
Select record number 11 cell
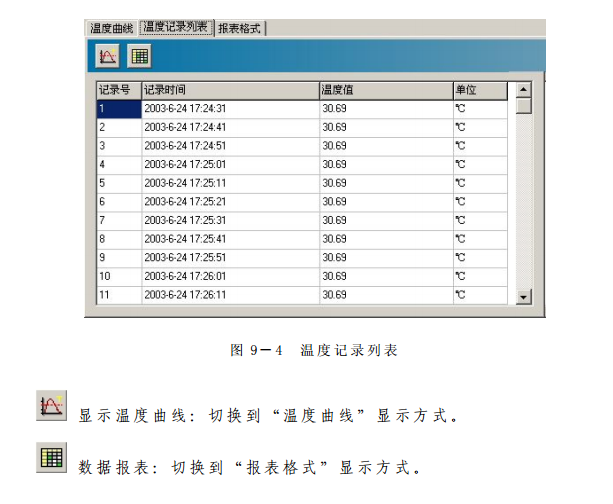click(x=119, y=295)
